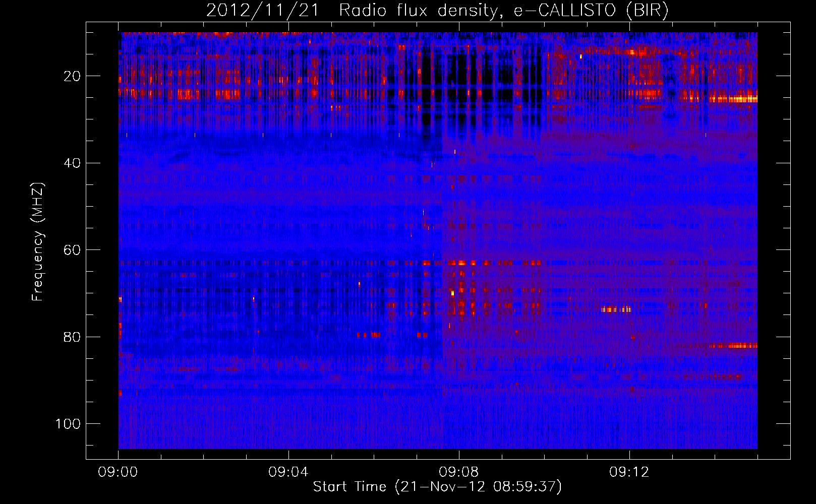This screenshot has width=816, height=504.
Task: Click the '09:08' time tick label
Action: (459, 472)
